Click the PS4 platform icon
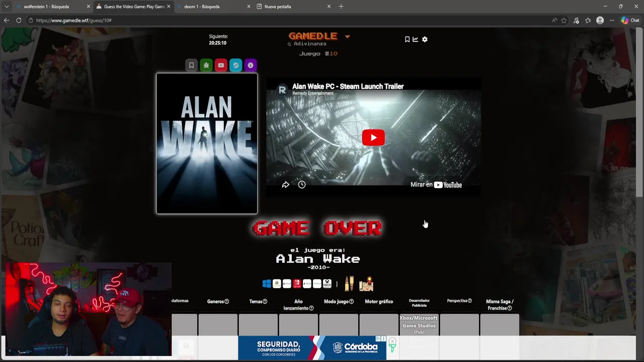 (287, 284)
